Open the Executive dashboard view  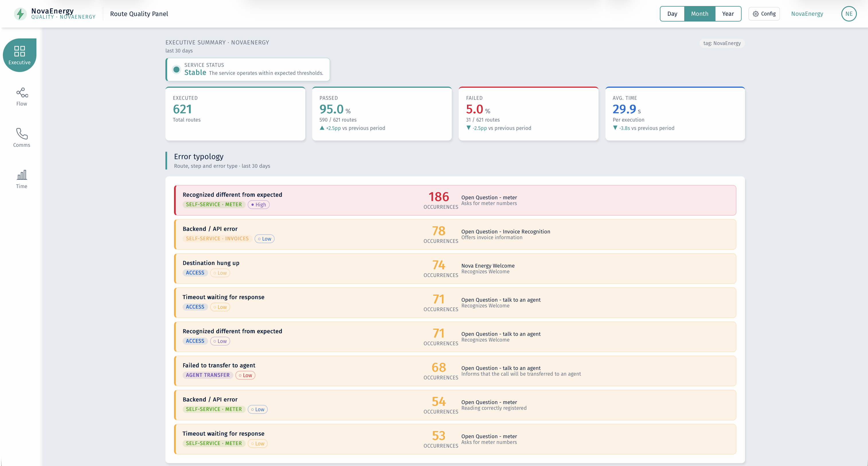pos(19,55)
